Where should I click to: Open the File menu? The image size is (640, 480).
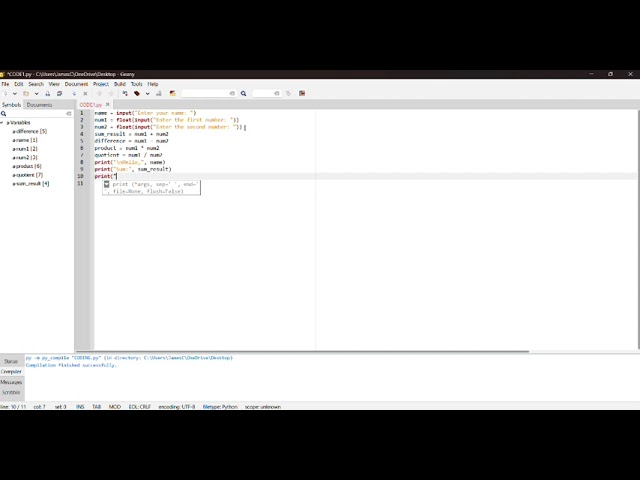coord(5,84)
